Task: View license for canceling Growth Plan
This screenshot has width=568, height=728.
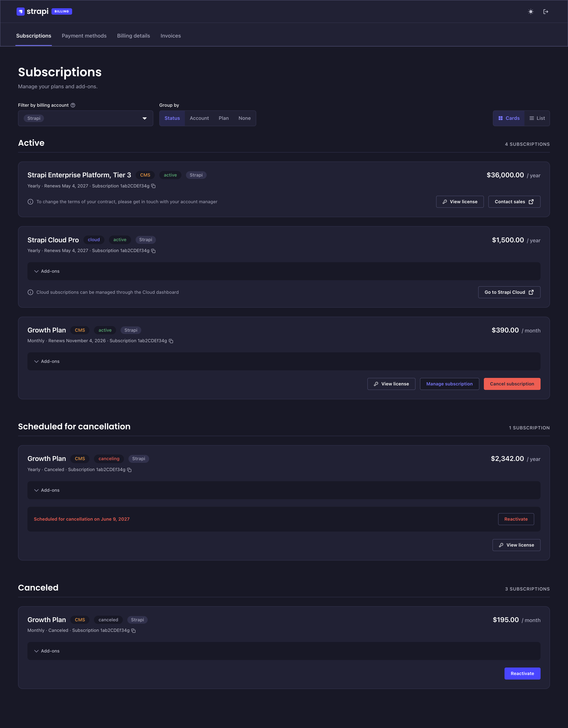Action: point(516,545)
